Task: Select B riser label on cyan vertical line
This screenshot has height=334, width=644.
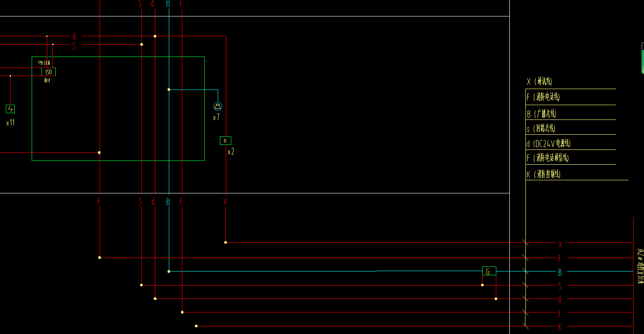Action: click(168, 202)
